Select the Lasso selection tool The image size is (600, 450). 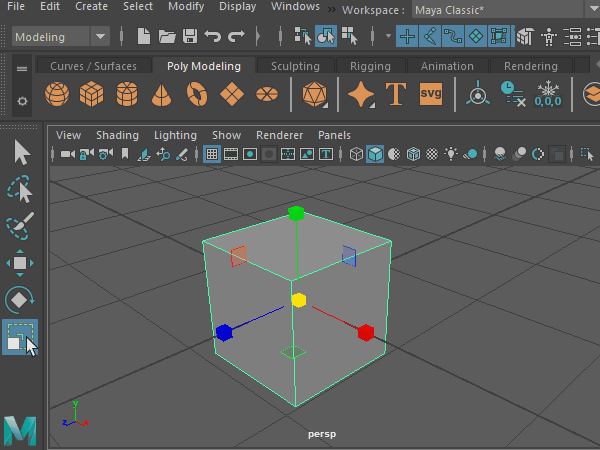point(21,189)
